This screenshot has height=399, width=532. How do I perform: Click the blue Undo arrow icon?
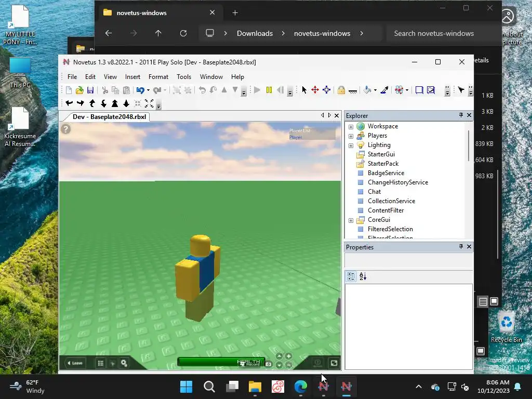pos(140,90)
